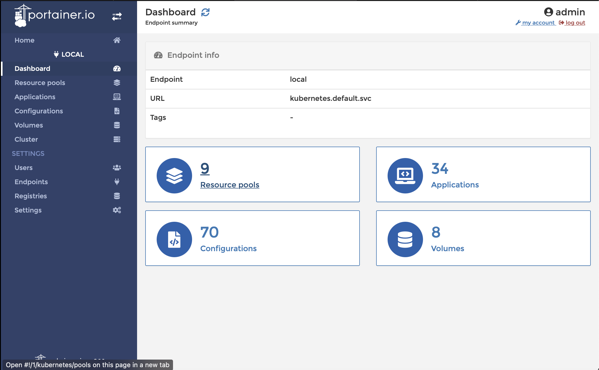Click the 70 configurations count
599x370 pixels.
[x=209, y=232]
